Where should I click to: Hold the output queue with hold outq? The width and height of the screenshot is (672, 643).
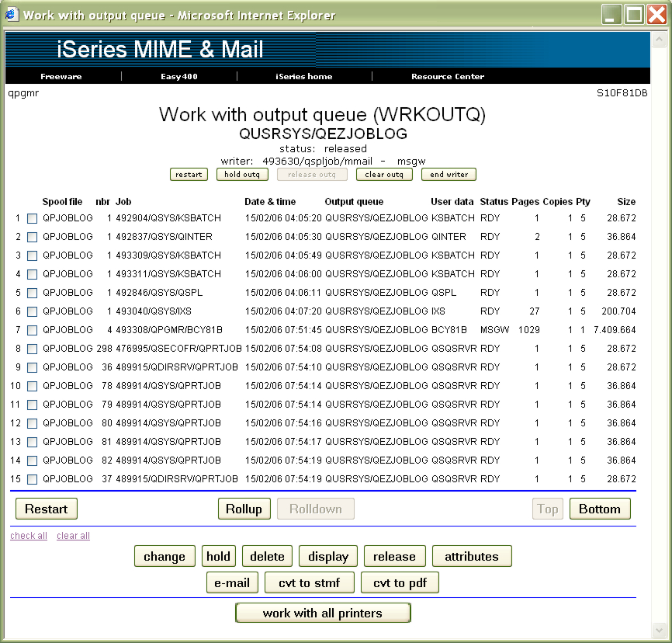click(242, 175)
